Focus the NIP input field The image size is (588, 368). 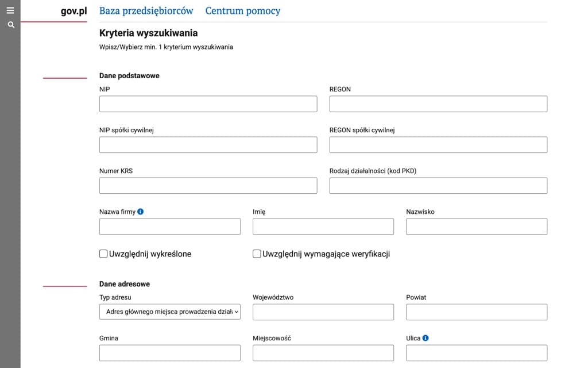pos(208,103)
